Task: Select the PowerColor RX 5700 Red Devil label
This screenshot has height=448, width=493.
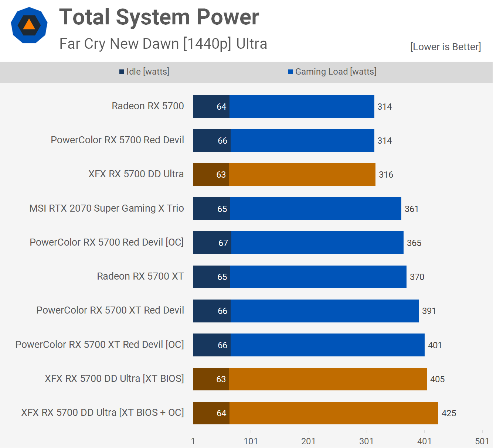Action: click(x=117, y=140)
